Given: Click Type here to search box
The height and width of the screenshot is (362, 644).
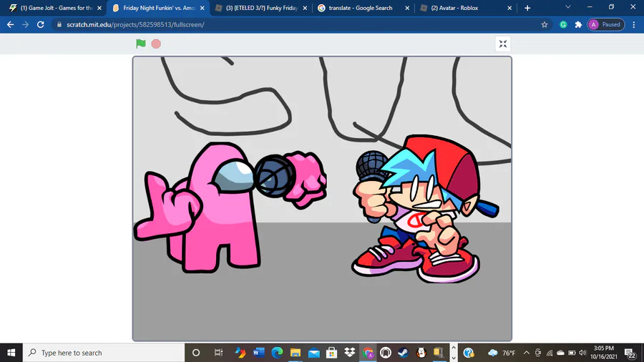Looking at the screenshot, I should (x=104, y=353).
